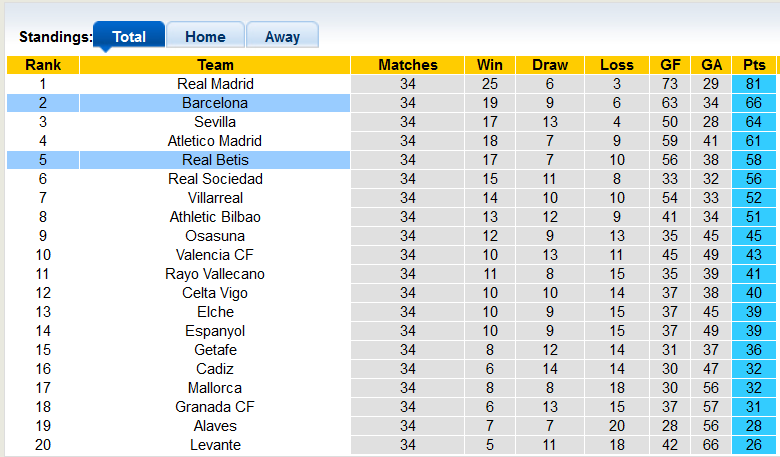Click on Sevilla in the table
The image size is (780, 457).
(x=215, y=122)
